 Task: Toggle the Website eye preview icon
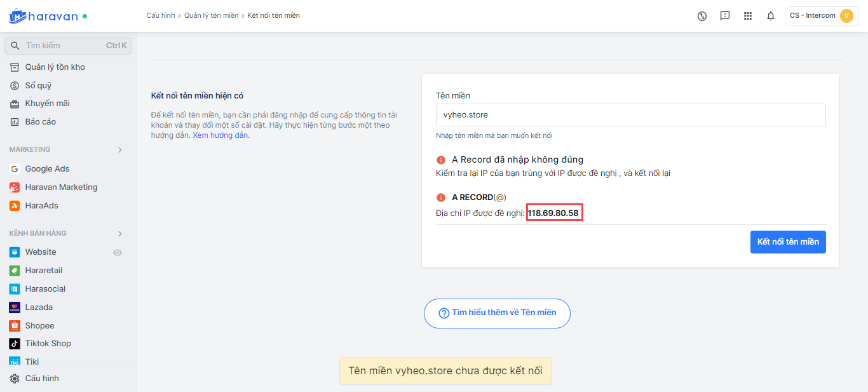click(x=118, y=252)
